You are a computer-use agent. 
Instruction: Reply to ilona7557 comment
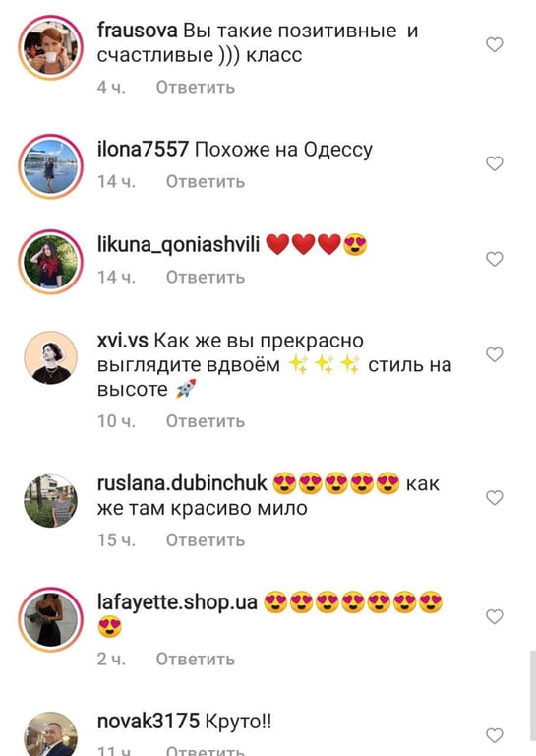tap(206, 182)
